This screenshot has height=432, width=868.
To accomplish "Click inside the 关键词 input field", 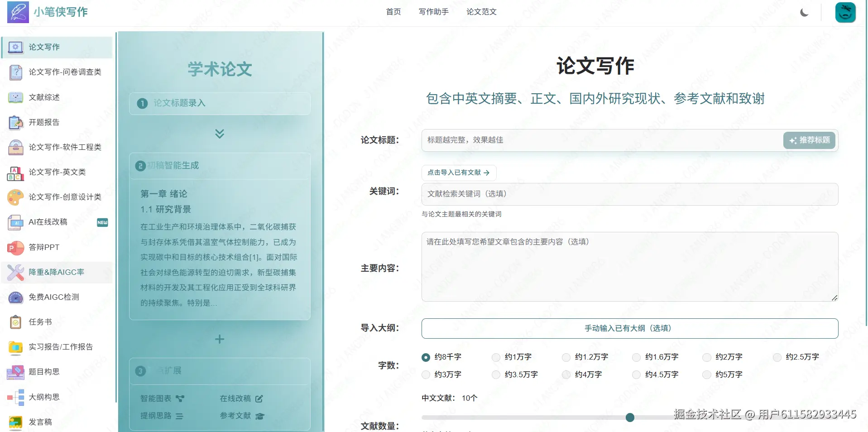I will 629,194.
